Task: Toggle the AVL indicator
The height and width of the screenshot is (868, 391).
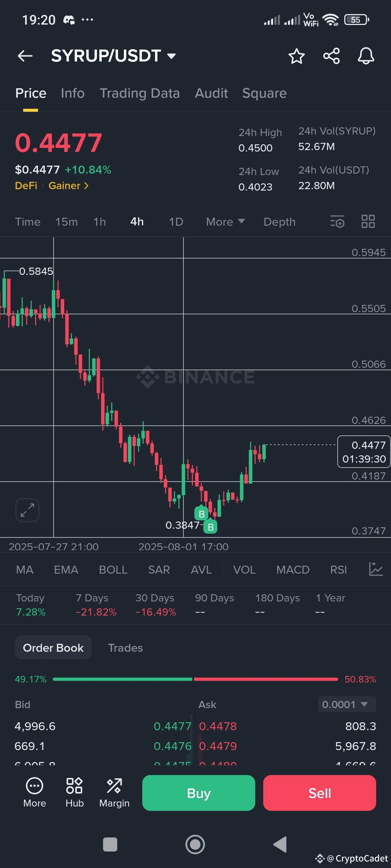Action: click(201, 570)
